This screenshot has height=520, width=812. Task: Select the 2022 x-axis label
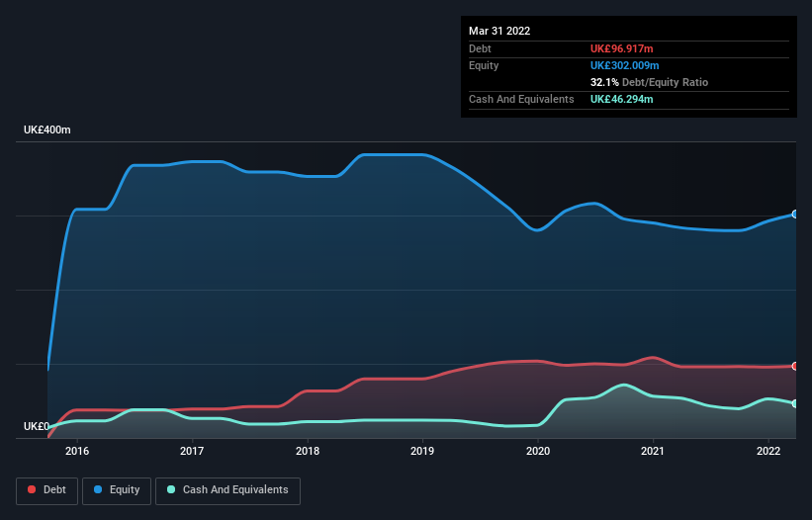click(768, 451)
